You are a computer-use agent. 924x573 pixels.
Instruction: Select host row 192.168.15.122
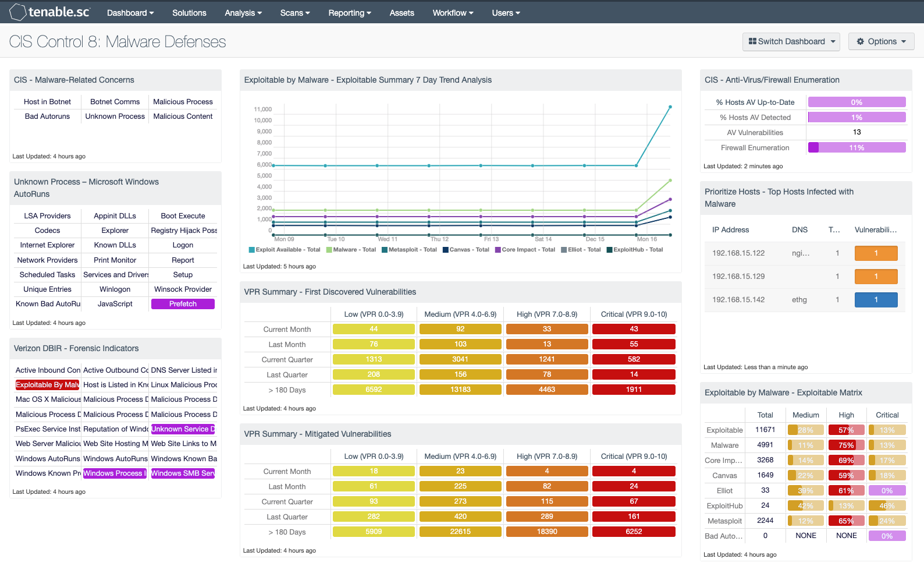738,253
